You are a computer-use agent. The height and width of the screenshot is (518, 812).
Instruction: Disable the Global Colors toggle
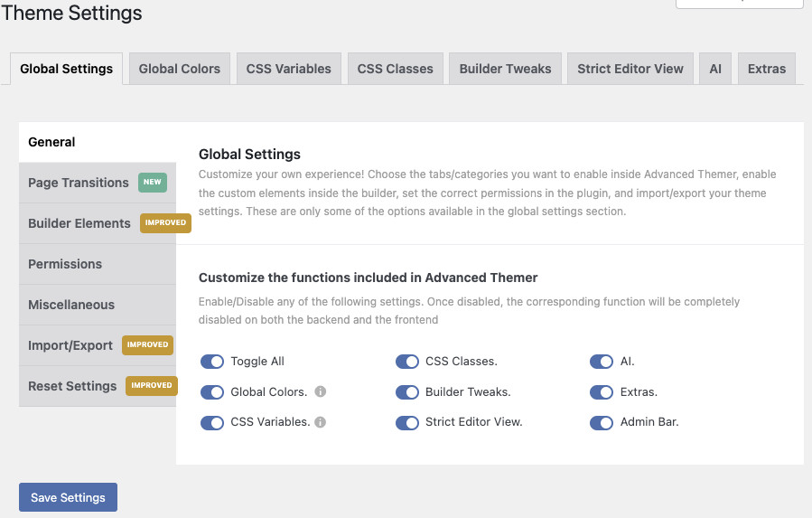(212, 392)
